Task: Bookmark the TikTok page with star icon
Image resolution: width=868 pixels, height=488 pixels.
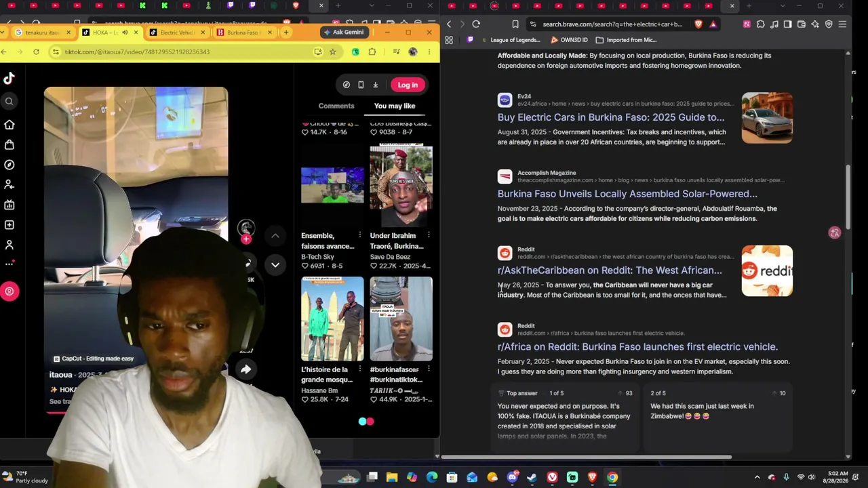Action: point(333,52)
